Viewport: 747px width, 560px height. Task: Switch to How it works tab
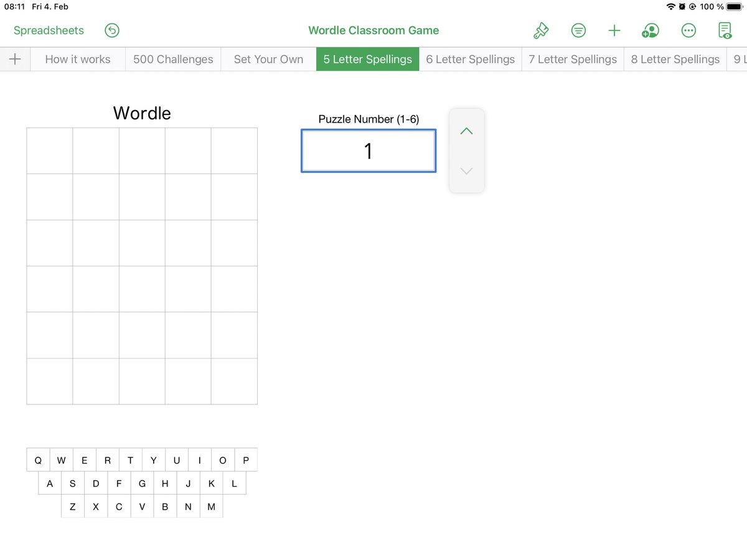pyautogui.click(x=78, y=59)
